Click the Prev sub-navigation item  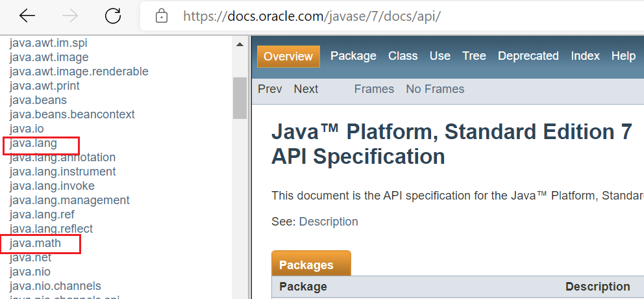pos(270,89)
